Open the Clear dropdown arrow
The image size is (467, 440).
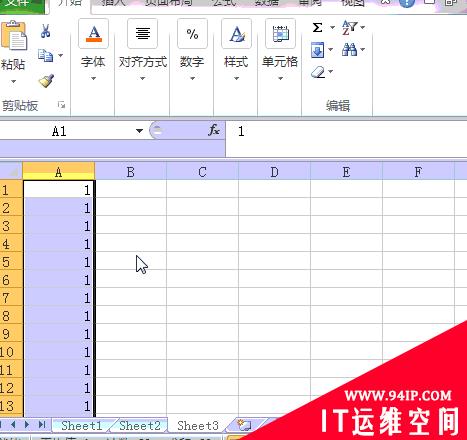pyautogui.click(x=331, y=71)
